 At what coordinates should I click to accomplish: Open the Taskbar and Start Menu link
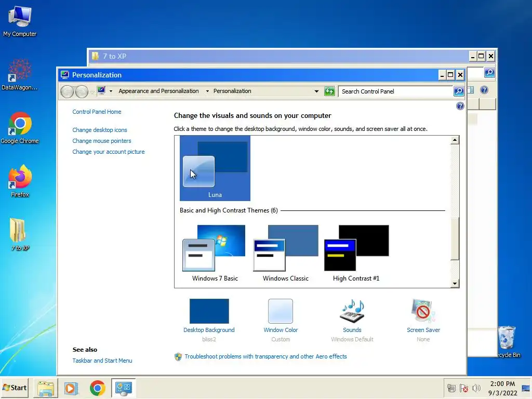coord(102,361)
